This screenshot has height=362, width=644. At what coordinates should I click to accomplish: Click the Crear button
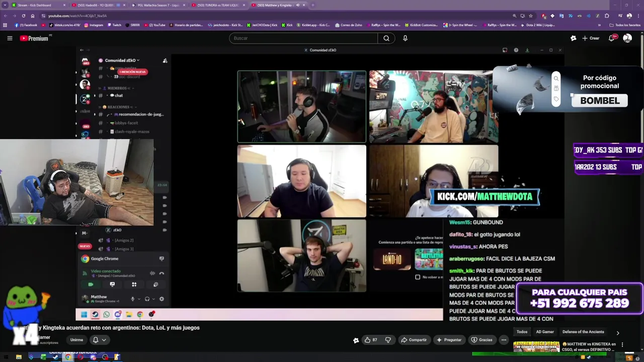pos(591,38)
